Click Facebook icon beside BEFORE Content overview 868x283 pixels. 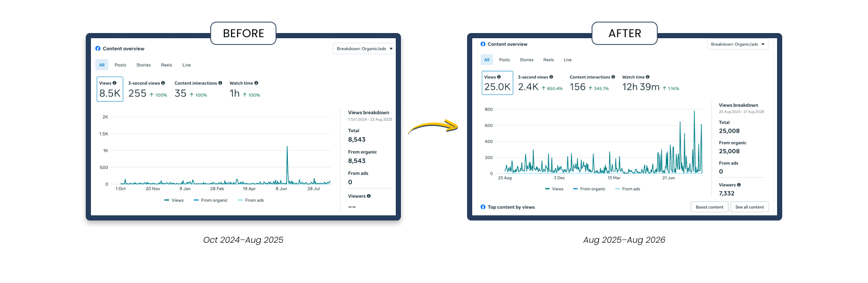[x=98, y=49]
